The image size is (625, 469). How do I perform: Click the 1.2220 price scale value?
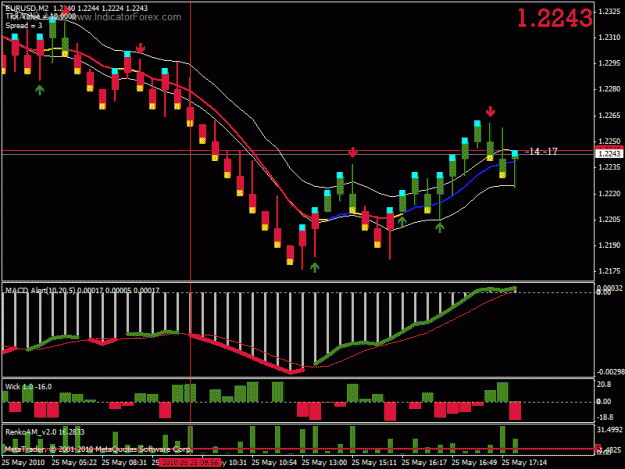point(610,194)
